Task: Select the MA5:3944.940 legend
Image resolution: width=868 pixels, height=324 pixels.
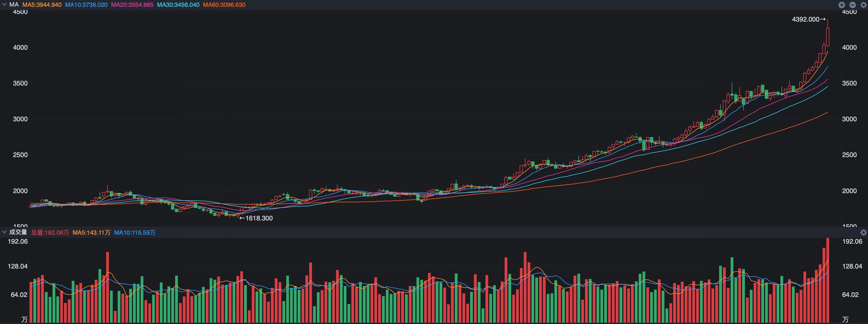Action: tap(42, 5)
